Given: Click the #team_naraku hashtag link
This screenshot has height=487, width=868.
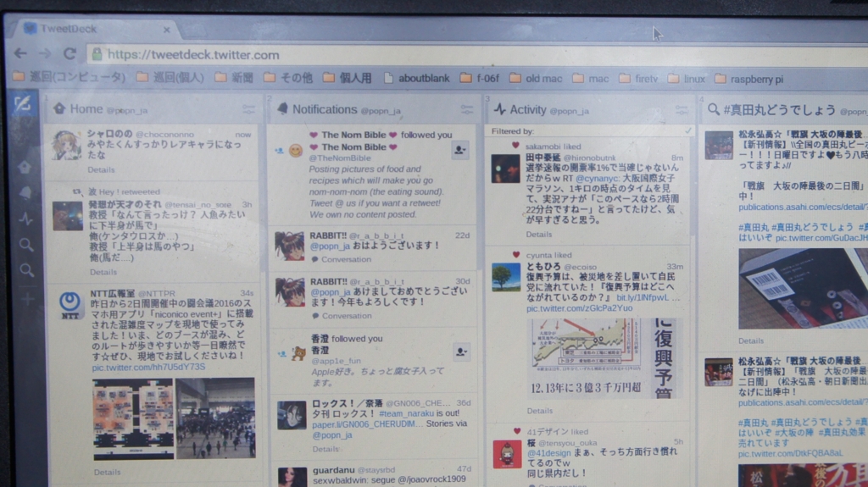Looking at the screenshot, I should [406, 413].
